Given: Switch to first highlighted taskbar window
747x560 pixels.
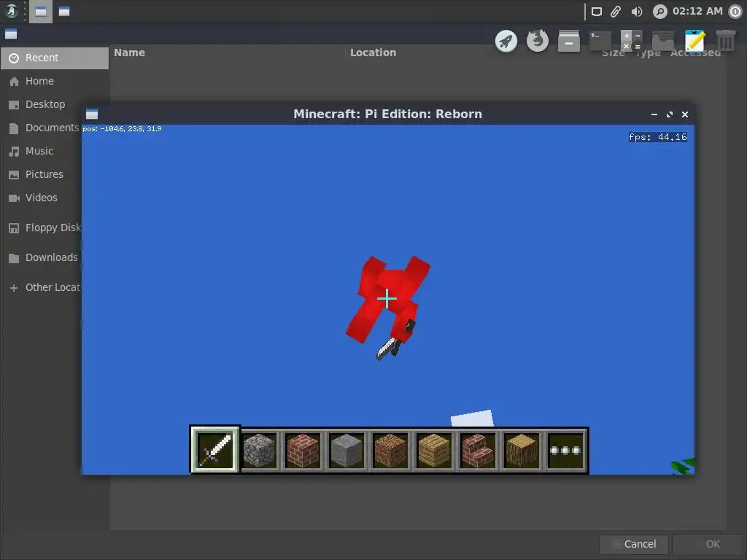Looking at the screenshot, I should coord(41,12).
